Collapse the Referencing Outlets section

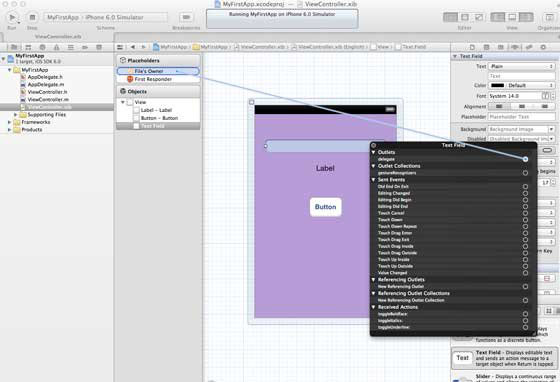click(374, 280)
